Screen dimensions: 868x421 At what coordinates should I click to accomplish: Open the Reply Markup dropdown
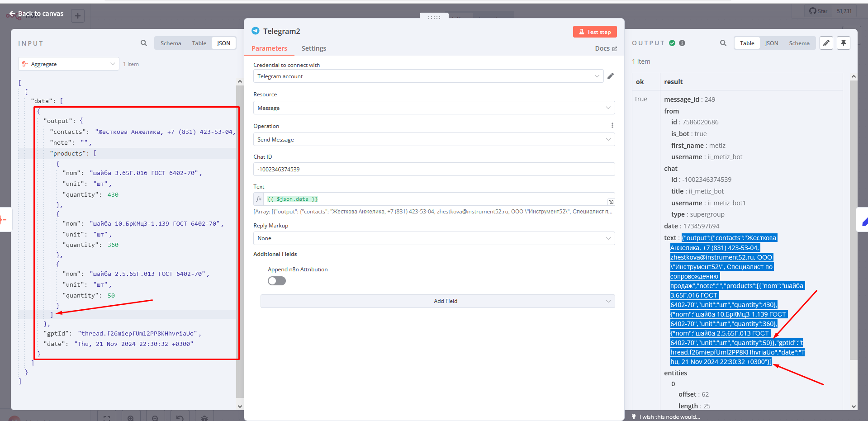[434, 238]
